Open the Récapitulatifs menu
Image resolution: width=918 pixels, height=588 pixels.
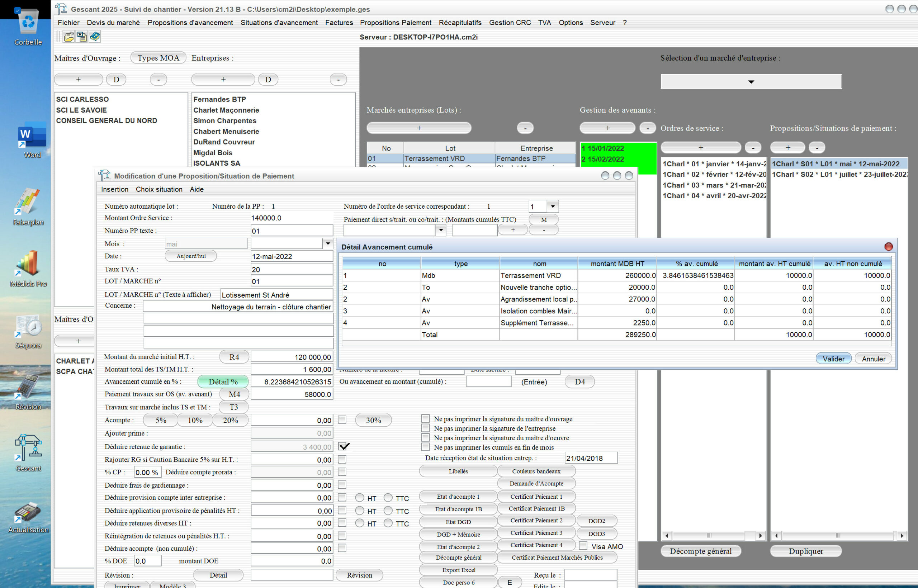pyautogui.click(x=460, y=23)
